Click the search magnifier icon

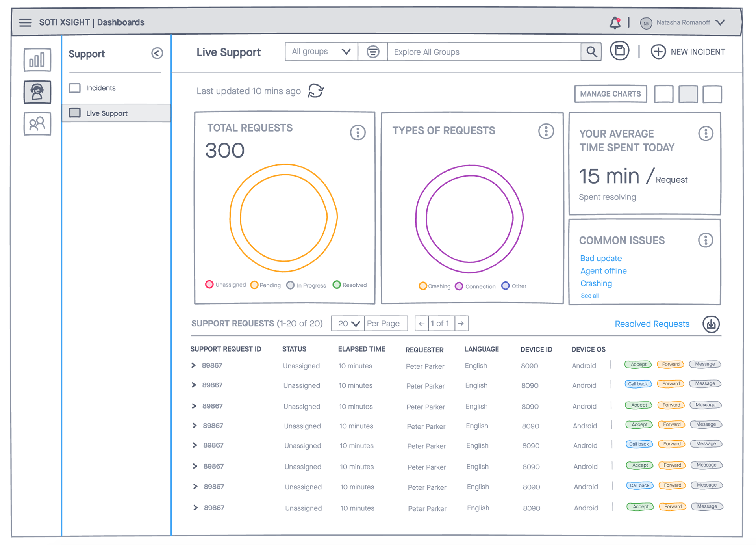pos(591,52)
